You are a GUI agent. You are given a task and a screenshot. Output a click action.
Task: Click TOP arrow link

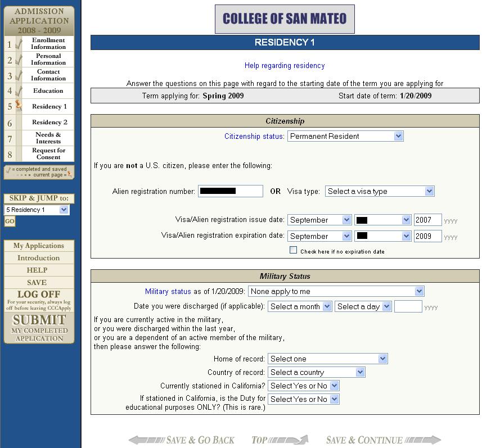(x=280, y=440)
